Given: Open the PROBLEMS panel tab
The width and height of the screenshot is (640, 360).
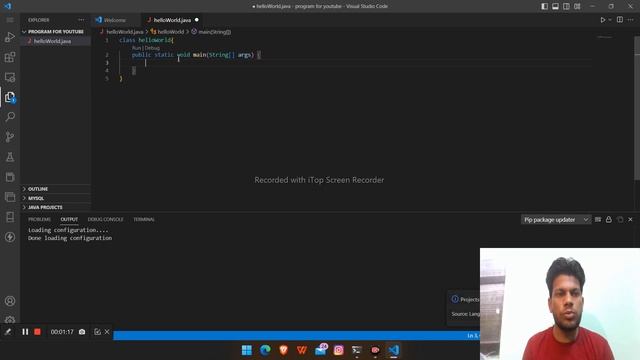Looking at the screenshot, I should [x=40, y=220].
